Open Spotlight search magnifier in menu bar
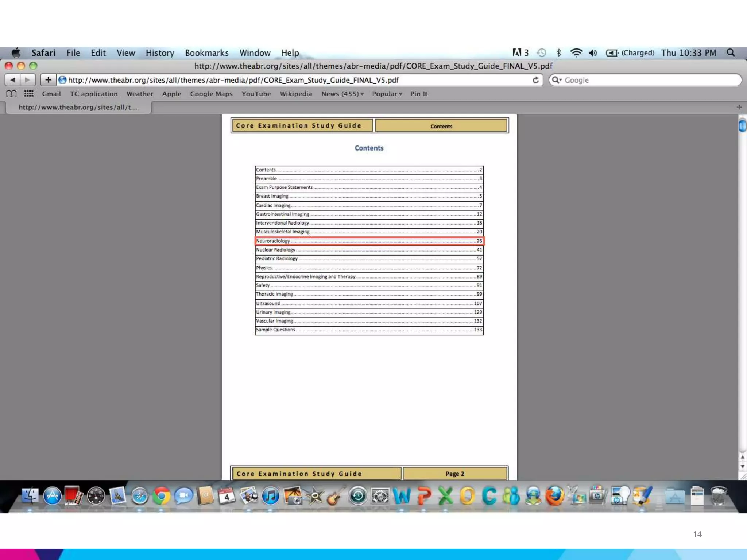Screen dimensions: 747x560 tap(731, 53)
